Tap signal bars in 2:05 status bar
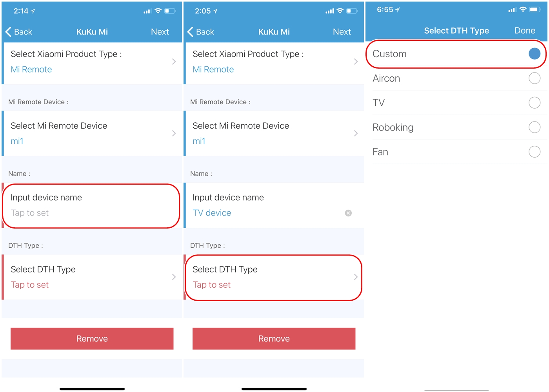Screen dimensions: 549x392 click(330, 11)
